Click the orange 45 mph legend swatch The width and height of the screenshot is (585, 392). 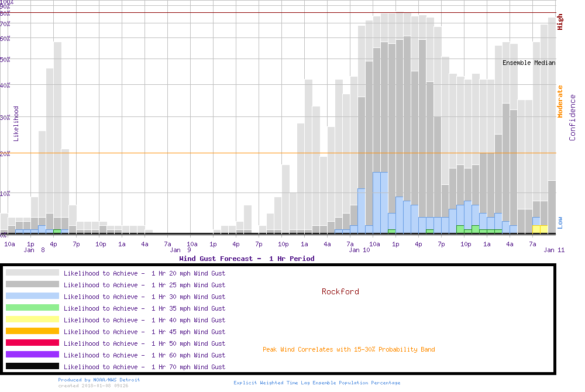[32, 331]
